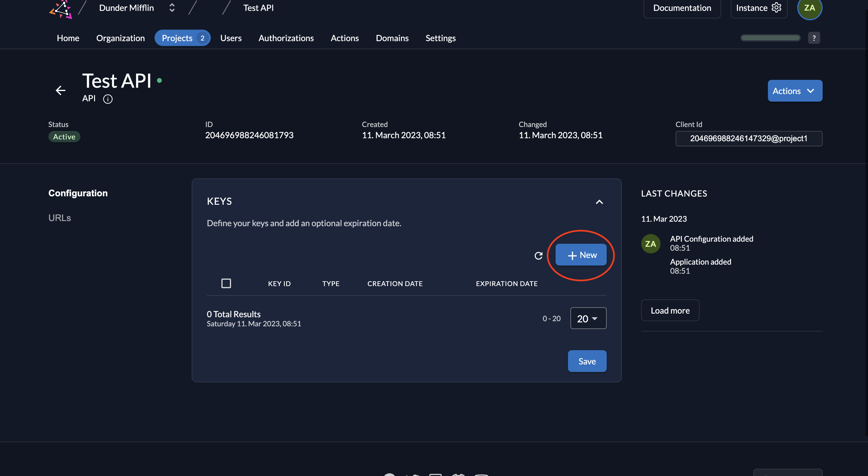Click the status Active indicator icon
The image size is (868, 476).
(x=64, y=137)
